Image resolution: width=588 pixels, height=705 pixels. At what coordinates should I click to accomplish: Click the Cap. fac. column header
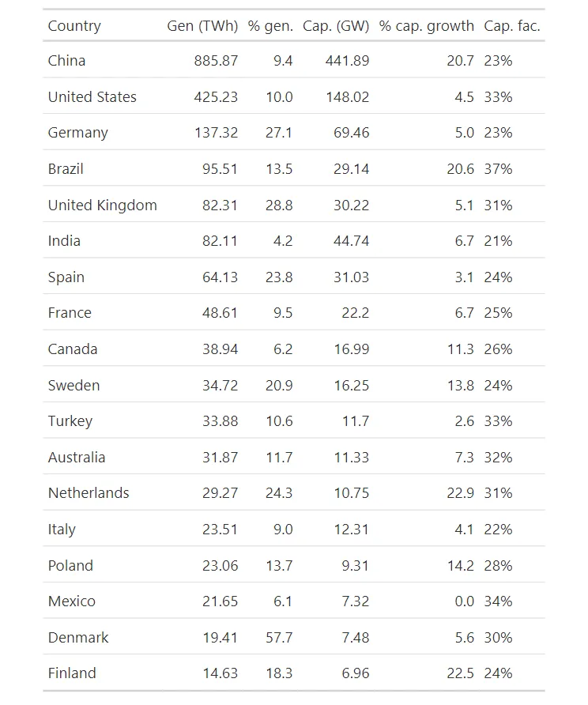click(512, 26)
